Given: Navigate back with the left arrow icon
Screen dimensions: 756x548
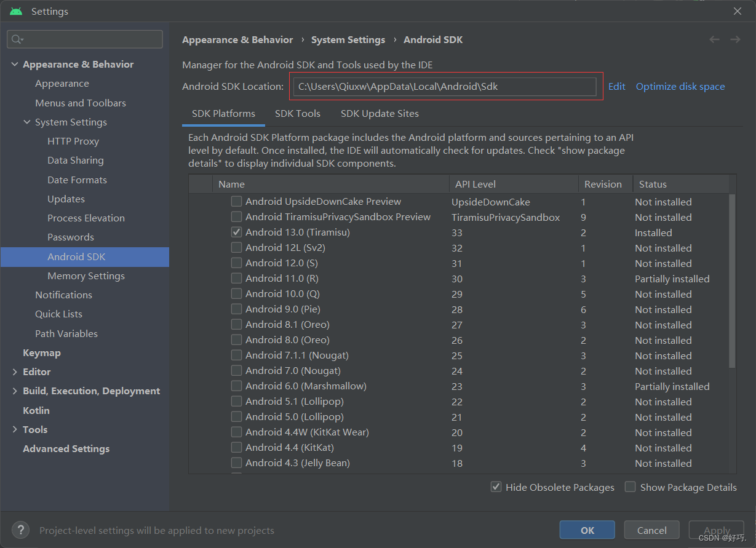Looking at the screenshot, I should pyautogui.click(x=714, y=39).
